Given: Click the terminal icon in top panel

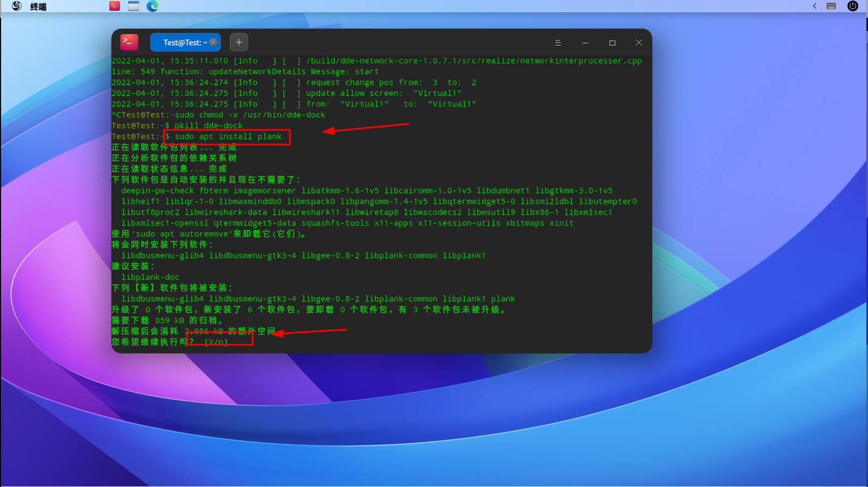Looking at the screenshot, I should [115, 6].
